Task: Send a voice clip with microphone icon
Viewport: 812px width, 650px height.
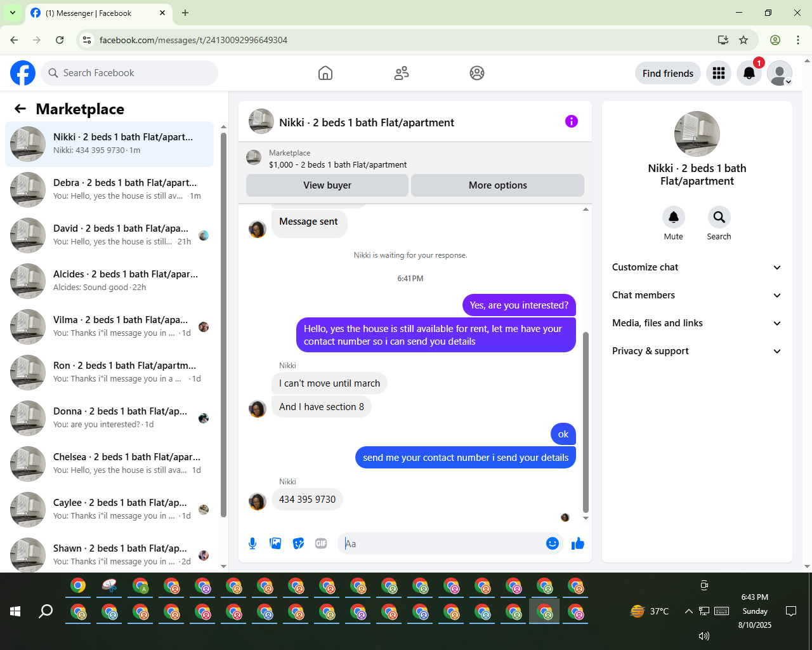Action: [x=252, y=543]
